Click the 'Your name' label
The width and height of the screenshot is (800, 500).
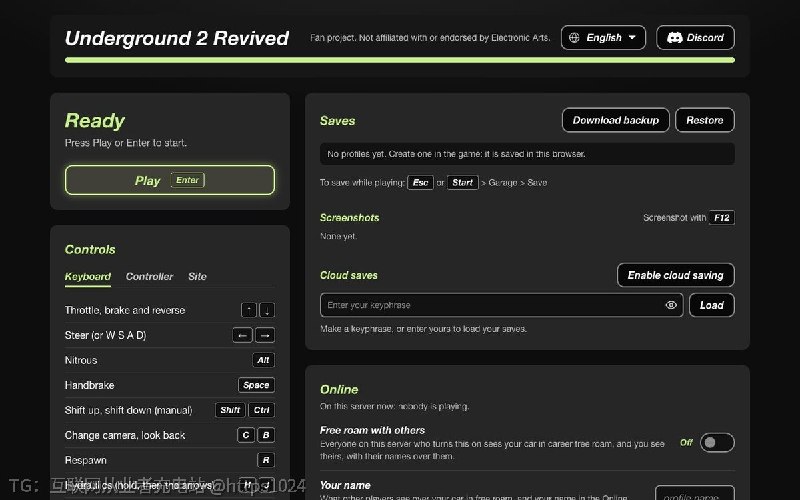[345, 485]
